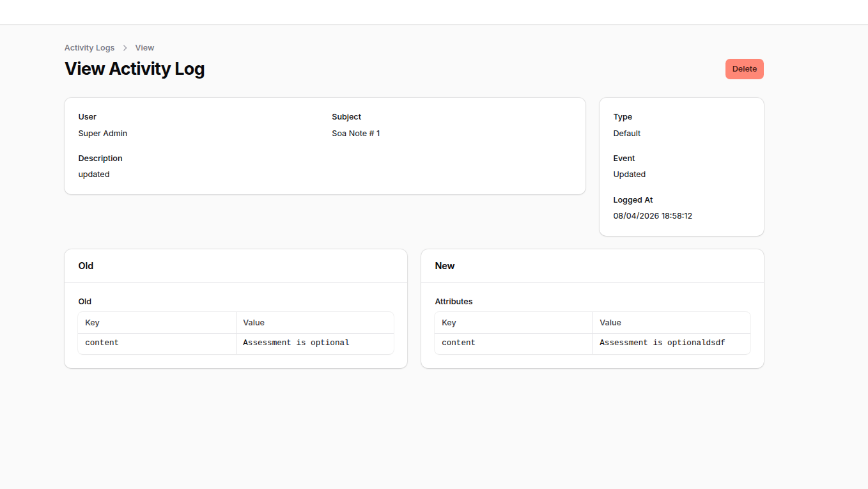Select the Event value Updated
The height and width of the screenshot is (489, 868).
pos(629,174)
